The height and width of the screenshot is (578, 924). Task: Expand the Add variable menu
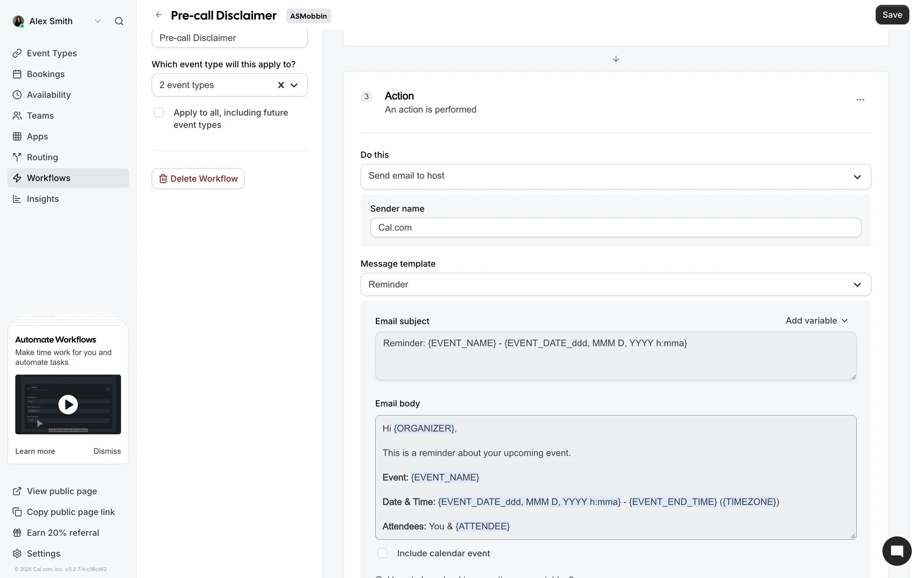817,321
